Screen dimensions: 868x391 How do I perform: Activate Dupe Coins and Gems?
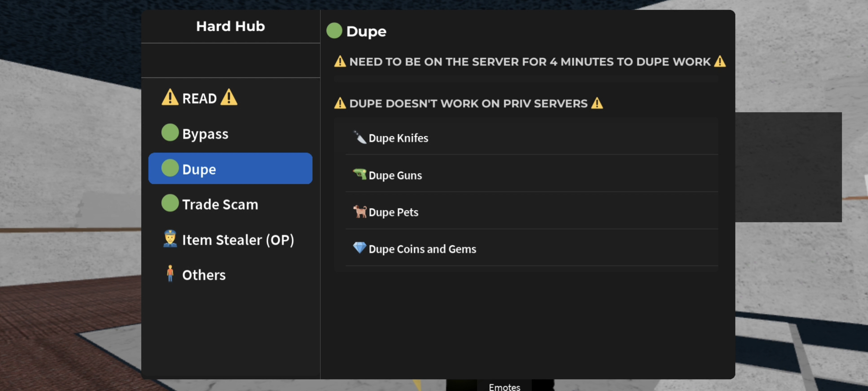(422, 249)
